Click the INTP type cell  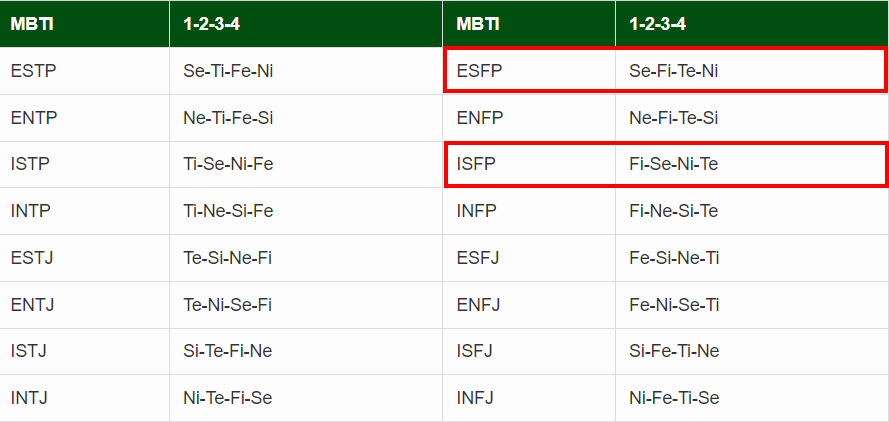pos(84,211)
